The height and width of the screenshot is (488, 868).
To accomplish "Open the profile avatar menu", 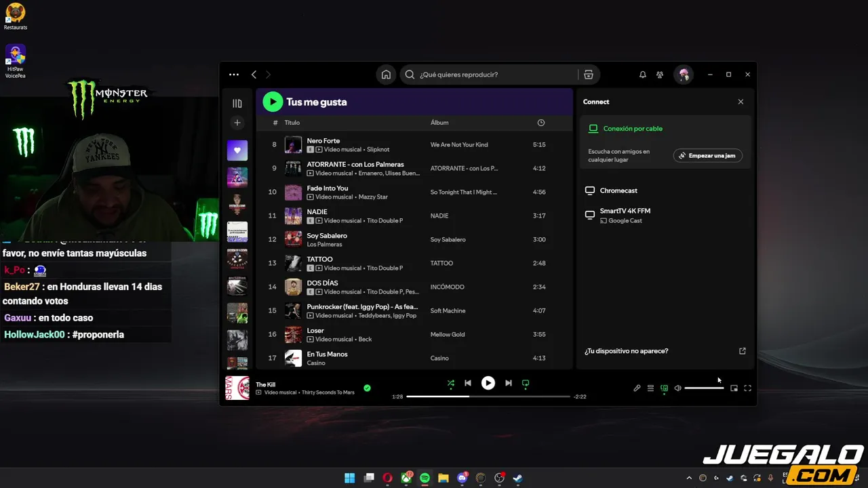I will click(x=684, y=75).
